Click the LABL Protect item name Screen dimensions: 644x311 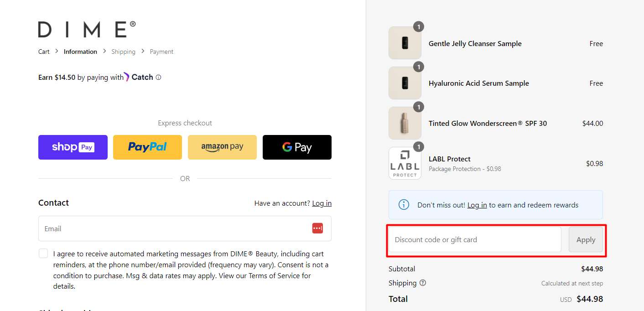[450, 159]
